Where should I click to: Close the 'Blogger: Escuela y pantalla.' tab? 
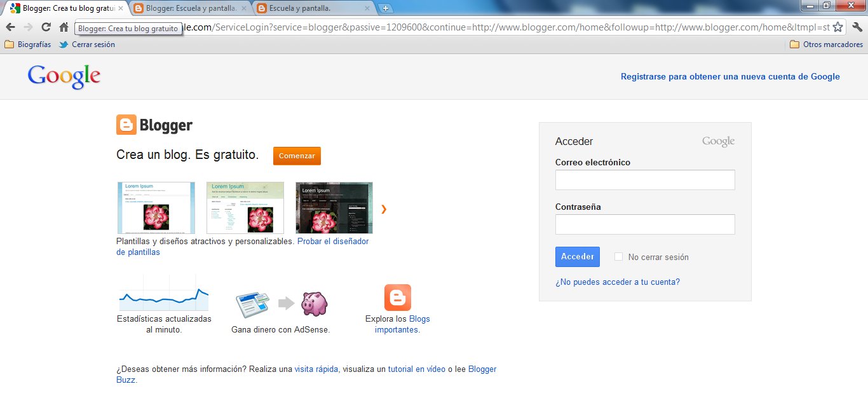pyautogui.click(x=244, y=9)
